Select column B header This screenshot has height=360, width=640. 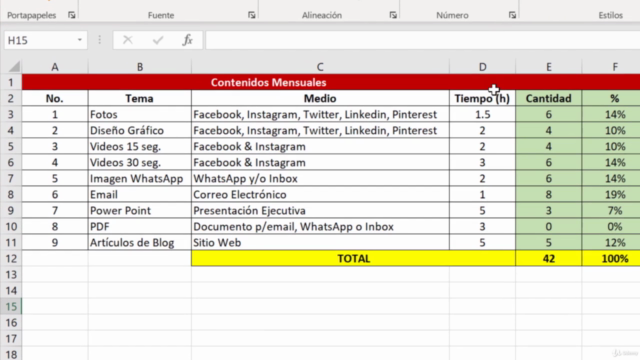tap(140, 67)
